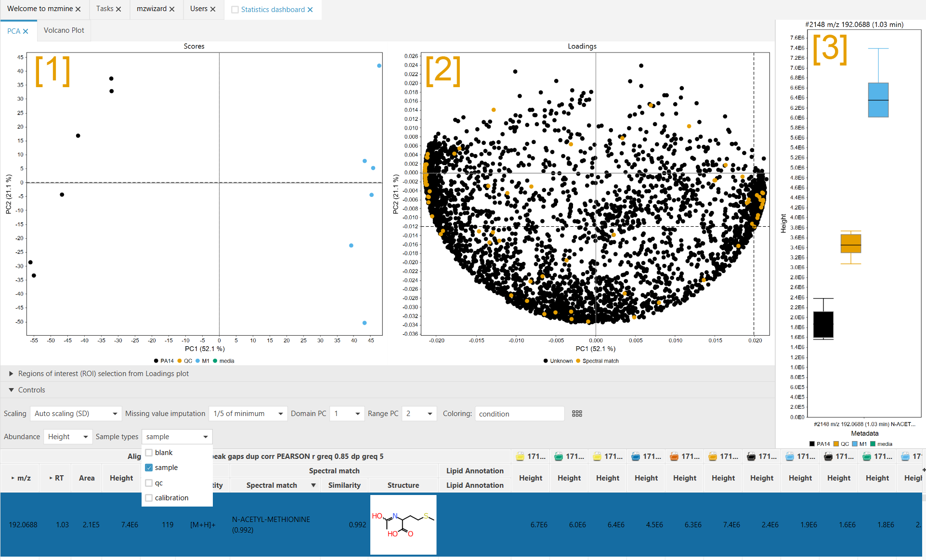Screen dimensions: 926x560
Task: Close the Tasks tab
Action: (118, 9)
